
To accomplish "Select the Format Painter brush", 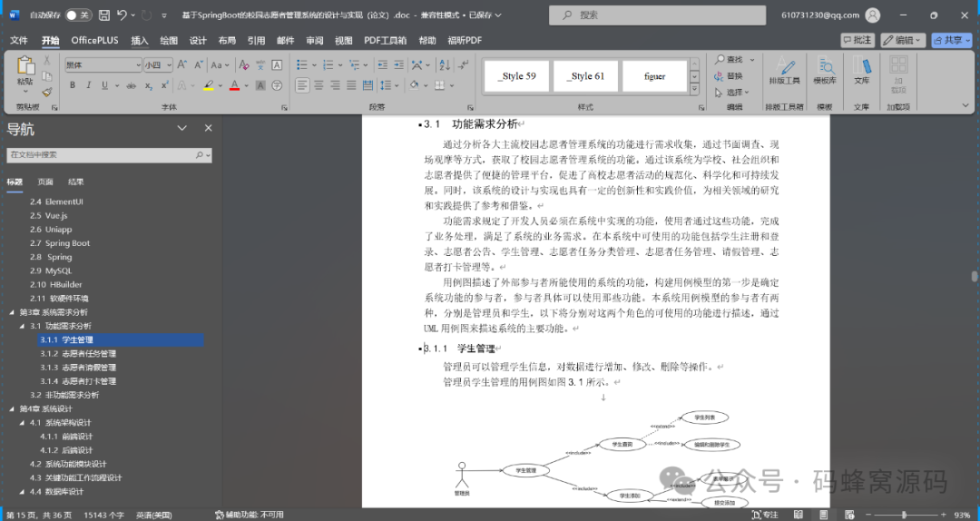I will click(x=47, y=92).
